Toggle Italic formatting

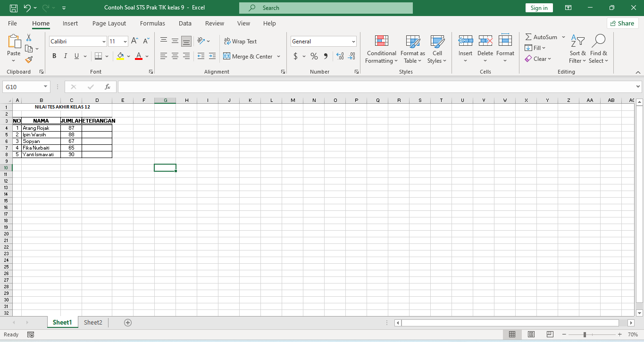pos(65,56)
